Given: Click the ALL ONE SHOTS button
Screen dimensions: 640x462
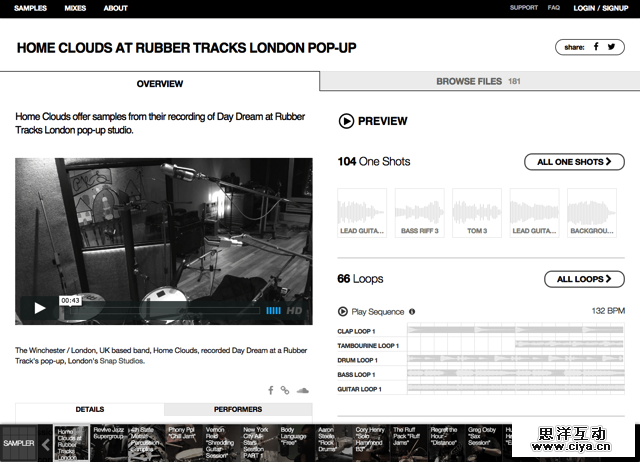Looking at the screenshot, I should point(574,162).
